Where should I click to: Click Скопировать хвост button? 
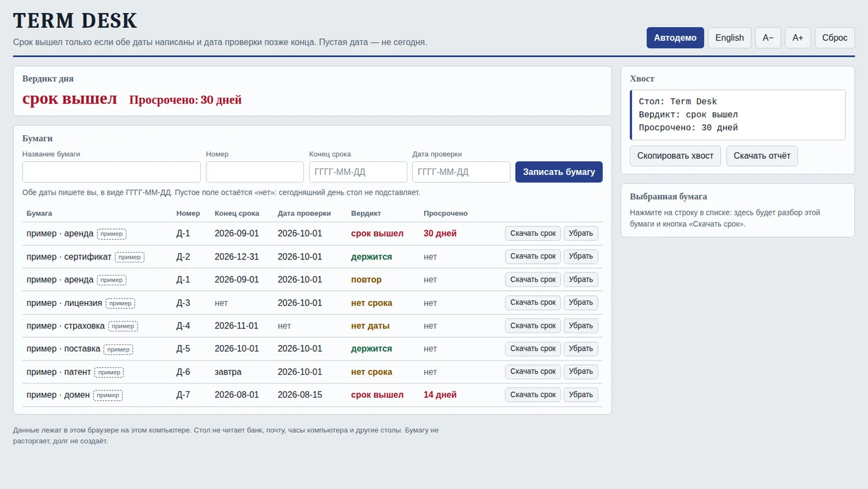pyautogui.click(x=675, y=156)
